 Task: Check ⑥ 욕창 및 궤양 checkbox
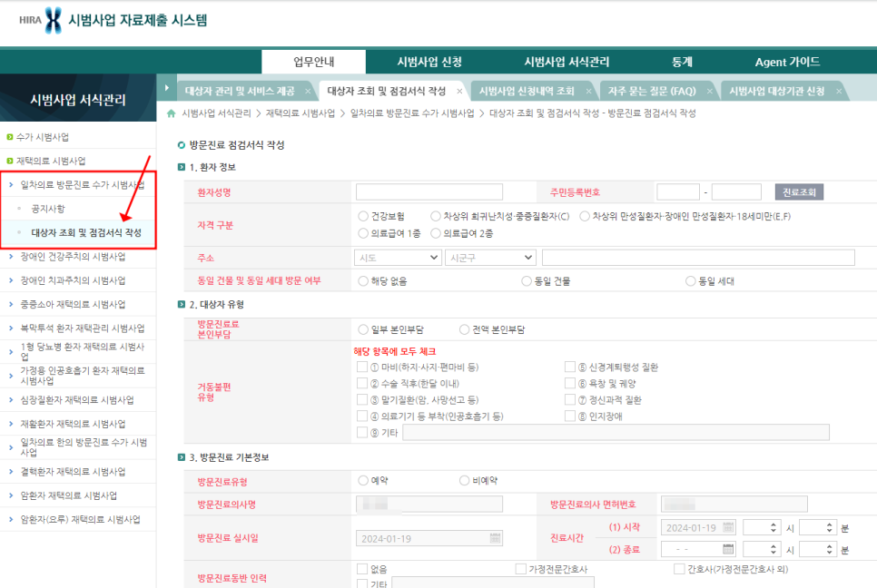[x=570, y=384]
